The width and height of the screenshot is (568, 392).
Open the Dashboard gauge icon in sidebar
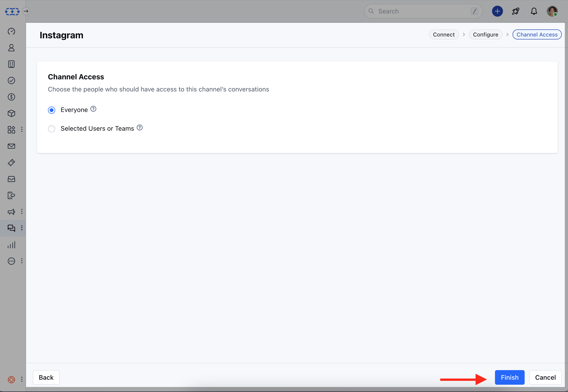[11, 31]
